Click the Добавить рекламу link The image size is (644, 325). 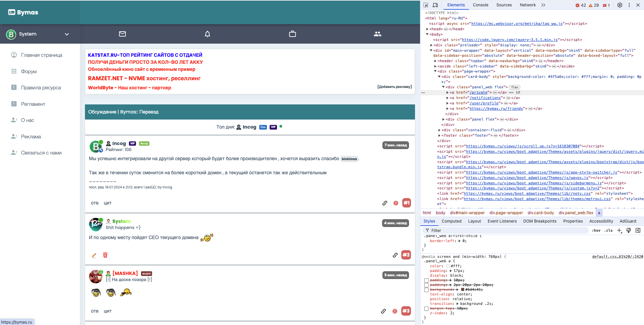(394, 87)
